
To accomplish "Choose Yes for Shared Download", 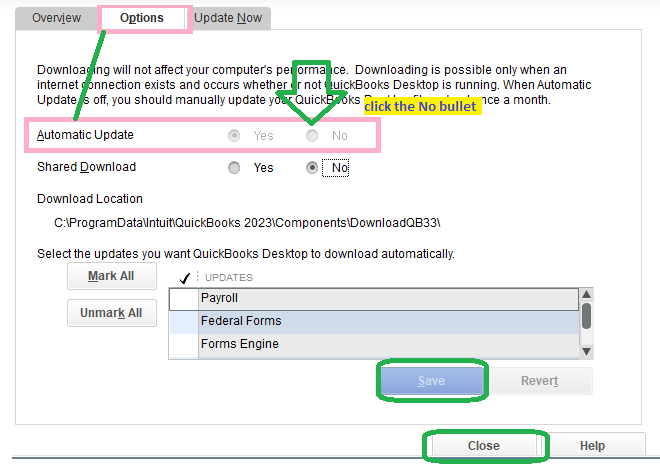I will pos(234,168).
